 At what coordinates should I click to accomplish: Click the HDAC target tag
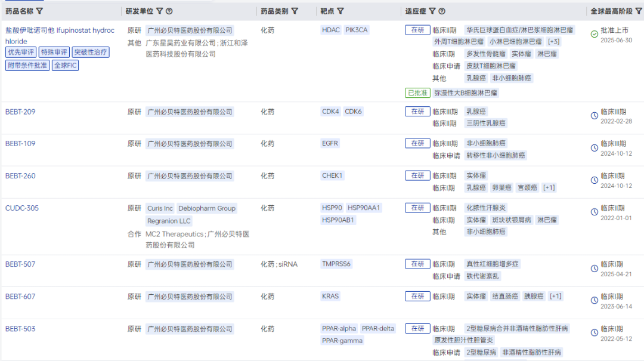pos(331,30)
